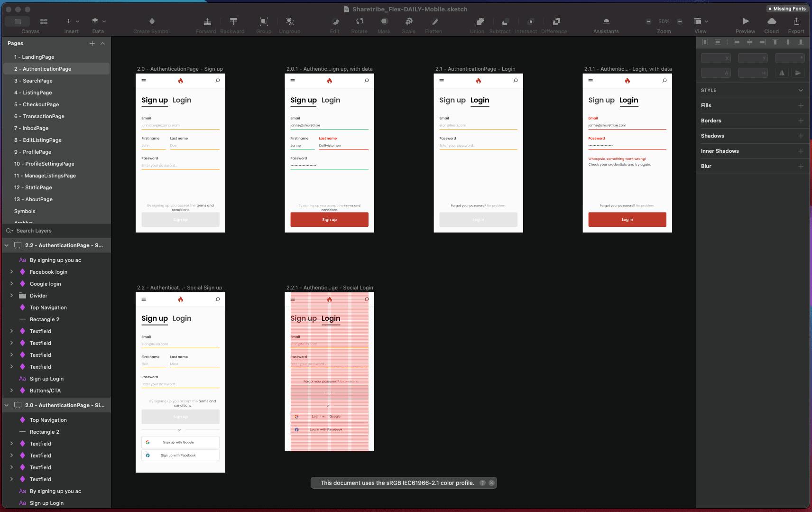Open the Cloud sharing icon

pyautogui.click(x=772, y=22)
